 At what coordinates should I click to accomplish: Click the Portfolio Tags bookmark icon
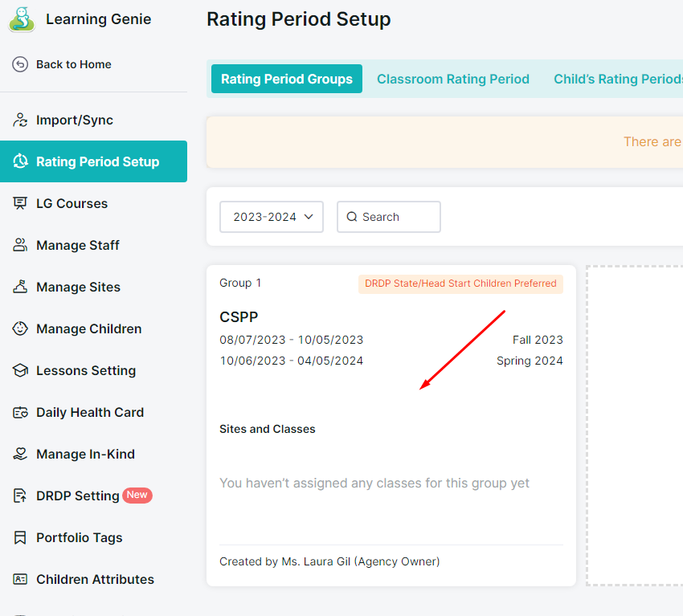pyautogui.click(x=20, y=537)
